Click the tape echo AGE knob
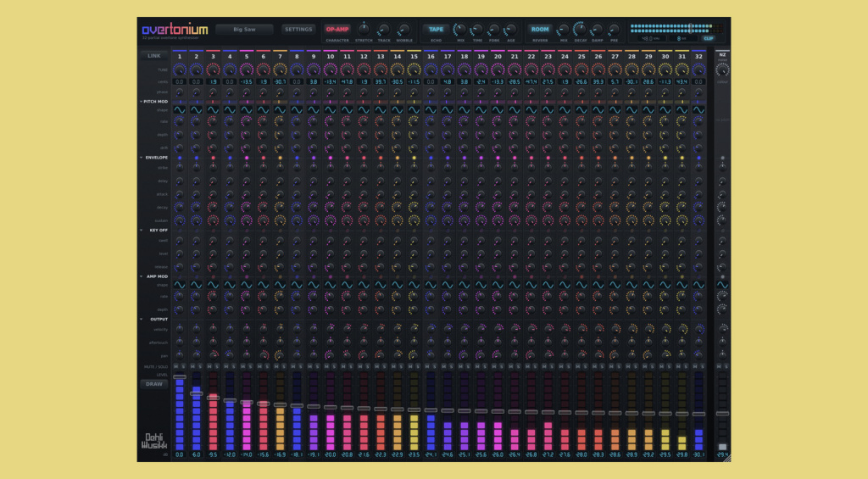The width and height of the screenshot is (868, 479). (511, 30)
